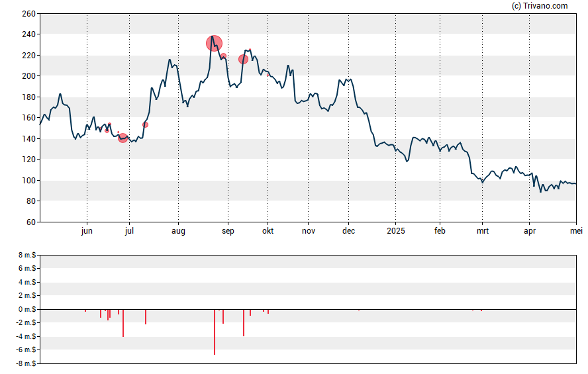
Task: Select the 'mrt' month label
Action: (483, 231)
